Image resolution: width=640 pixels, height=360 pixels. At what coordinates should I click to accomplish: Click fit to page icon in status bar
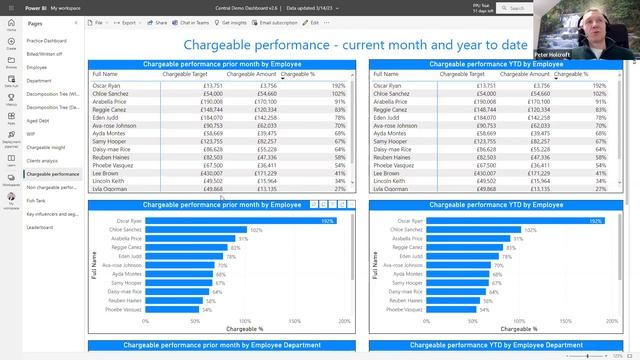[x=630, y=356]
